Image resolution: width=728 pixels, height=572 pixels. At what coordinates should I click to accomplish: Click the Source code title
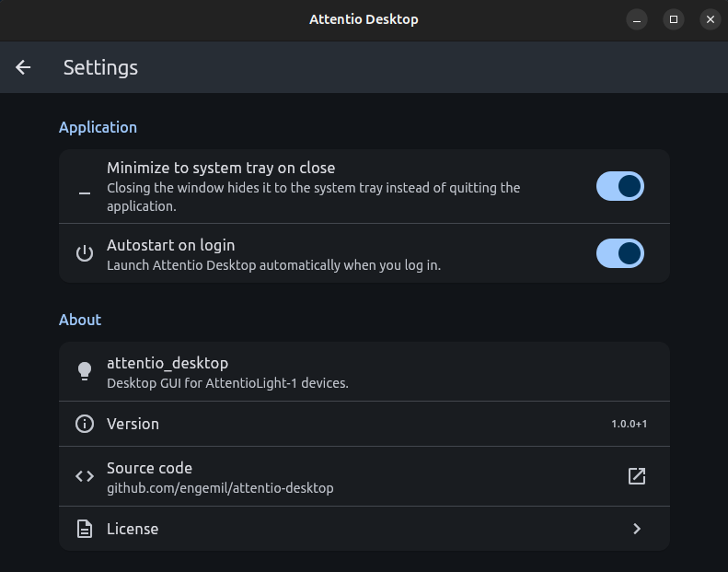coord(149,468)
